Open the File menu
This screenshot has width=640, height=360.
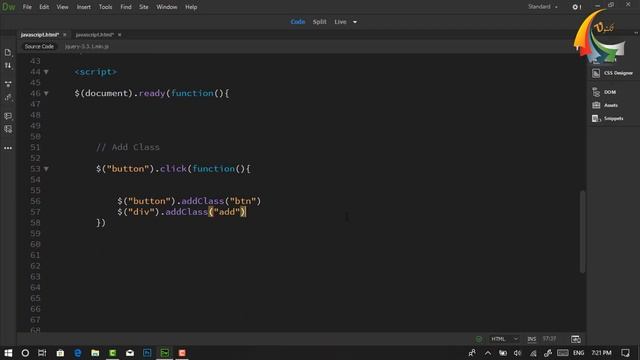pos(27,7)
